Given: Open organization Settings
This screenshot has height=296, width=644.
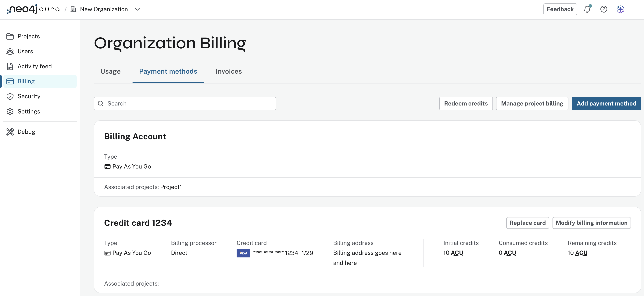Looking at the screenshot, I should (29, 111).
